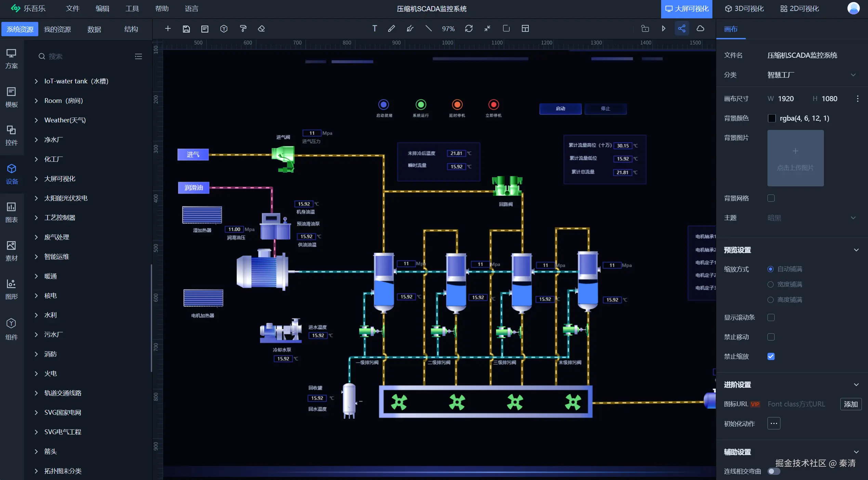This screenshot has width=868, height=480.
Task: Uncheck the 禁止缩放 checkbox
Action: (x=771, y=357)
